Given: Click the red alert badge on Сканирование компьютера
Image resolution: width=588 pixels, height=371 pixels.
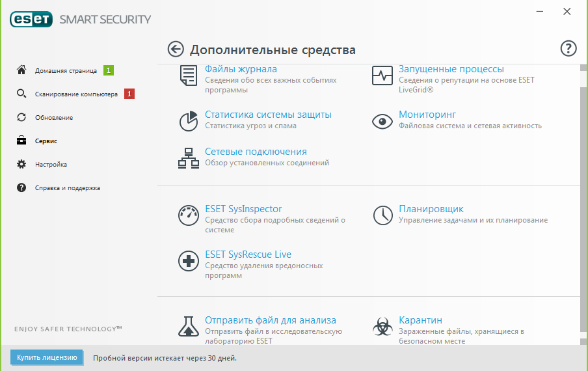Looking at the screenshot, I should click(x=129, y=94).
